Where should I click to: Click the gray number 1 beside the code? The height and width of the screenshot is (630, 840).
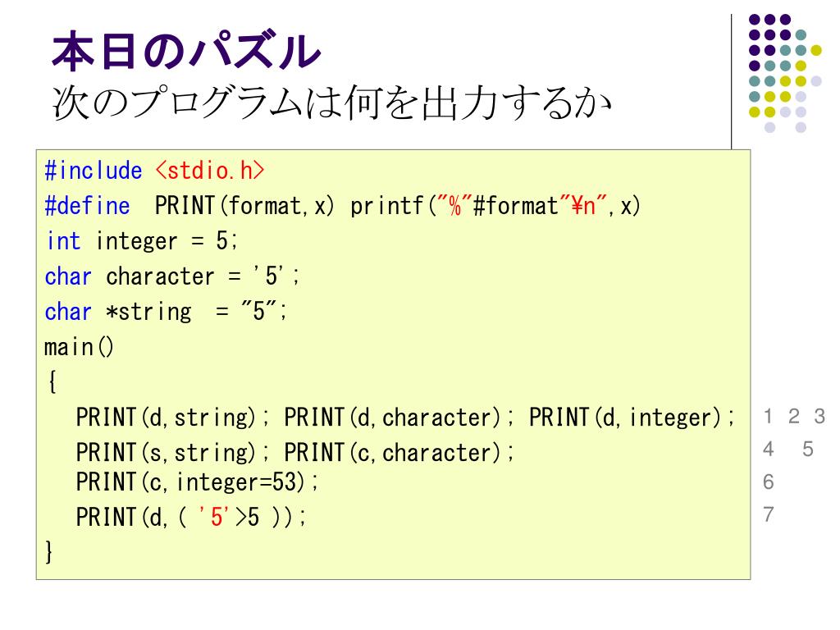pos(768,416)
